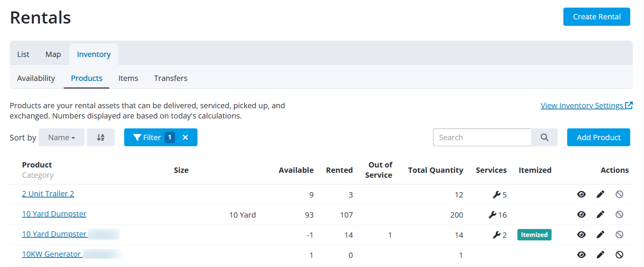Click the Total Quantity value 200
644x267 pixels.
coord(457,215)
